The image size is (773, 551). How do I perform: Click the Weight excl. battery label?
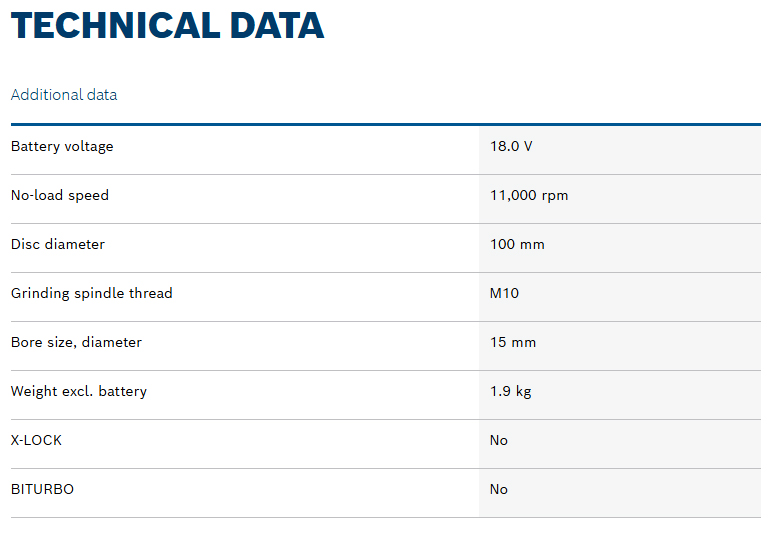pos(79,392)
